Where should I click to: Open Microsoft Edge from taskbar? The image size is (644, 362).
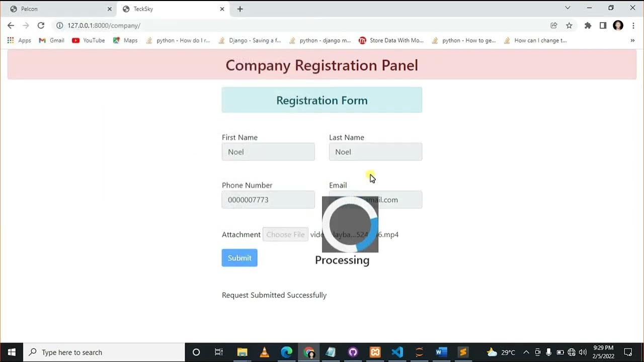pos(286,352)
